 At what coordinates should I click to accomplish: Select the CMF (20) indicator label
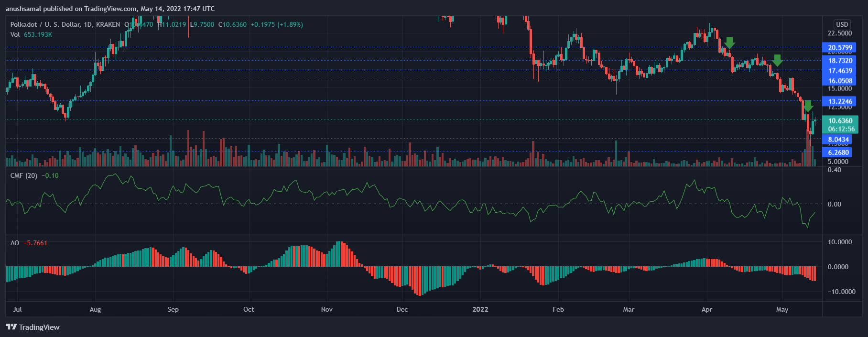[24, 175]
